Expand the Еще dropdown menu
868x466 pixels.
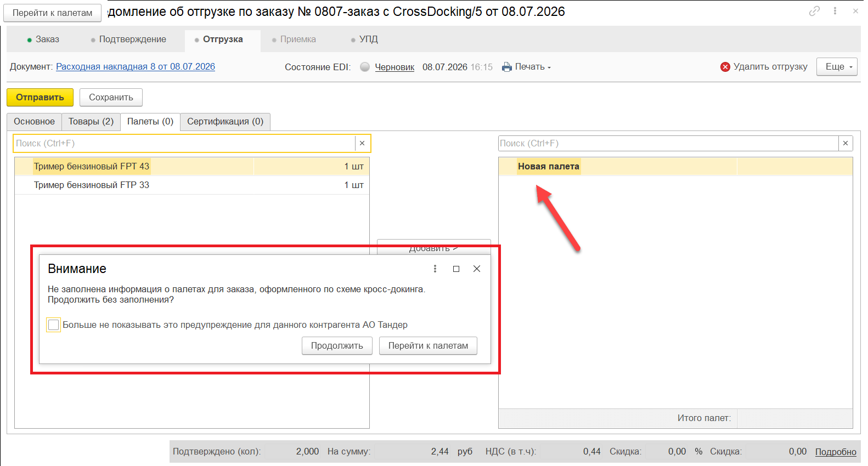(837, 67)
